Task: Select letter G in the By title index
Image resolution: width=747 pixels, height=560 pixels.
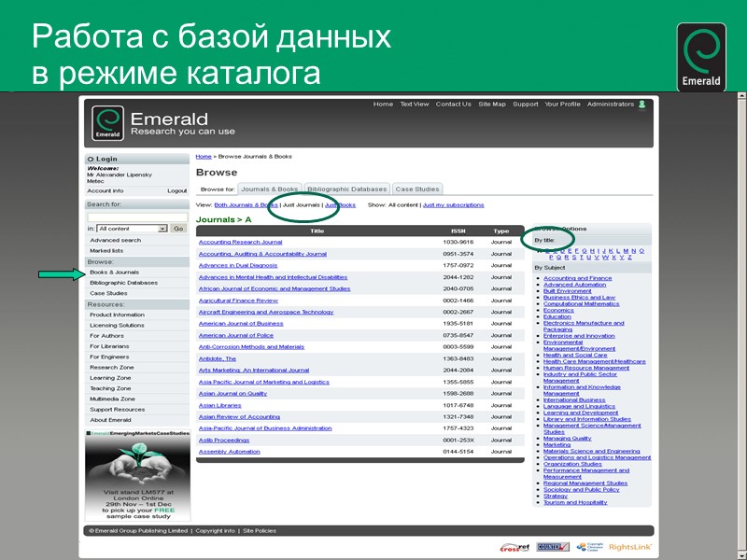Action: (585, 250)
